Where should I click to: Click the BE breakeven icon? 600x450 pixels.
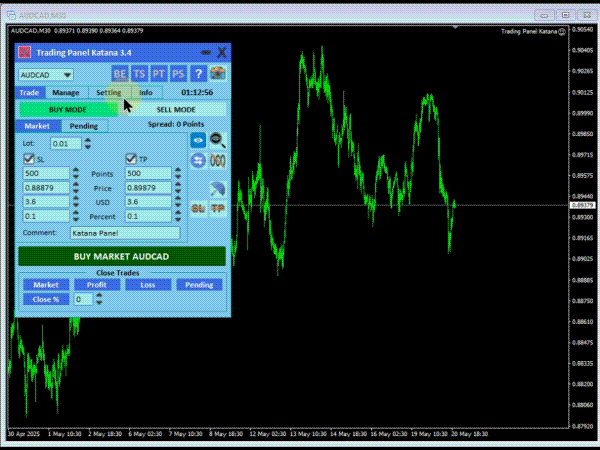pos(120,73)
